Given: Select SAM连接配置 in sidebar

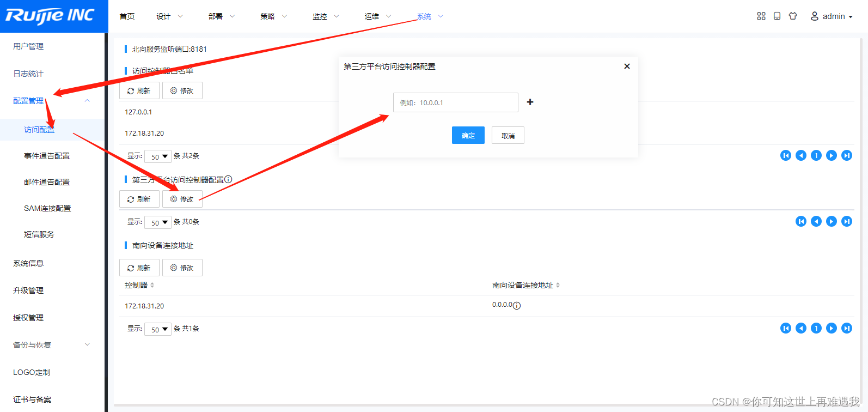Looking at the screenshot, I should tap(47, 208).
